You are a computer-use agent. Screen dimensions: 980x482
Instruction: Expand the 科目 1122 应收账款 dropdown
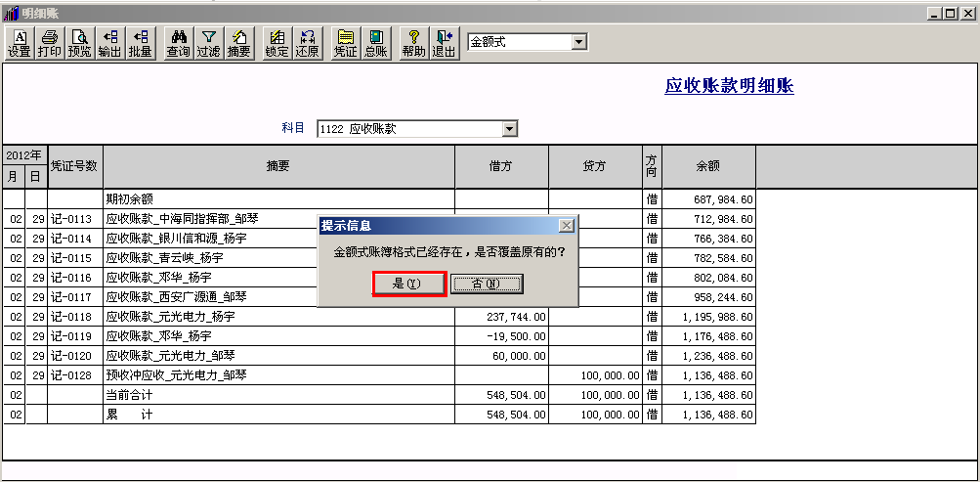click(510, 129)
